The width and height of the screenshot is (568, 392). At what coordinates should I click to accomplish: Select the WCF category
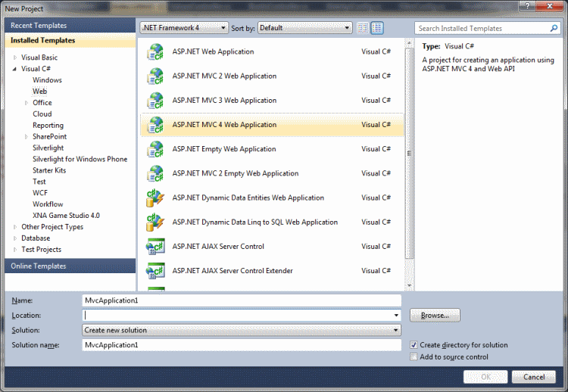(40, 192)
